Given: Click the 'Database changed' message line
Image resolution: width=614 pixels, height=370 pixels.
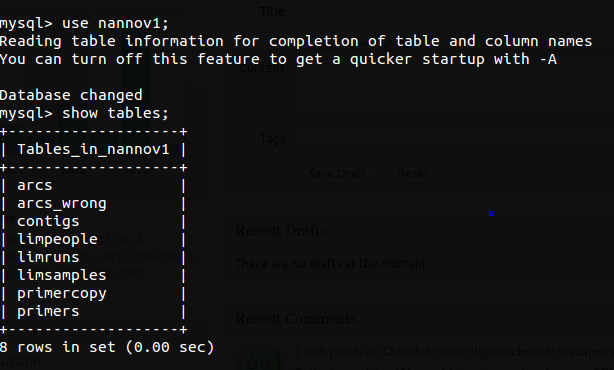Looking at the screenshot, I should click(x=71, y=95).
